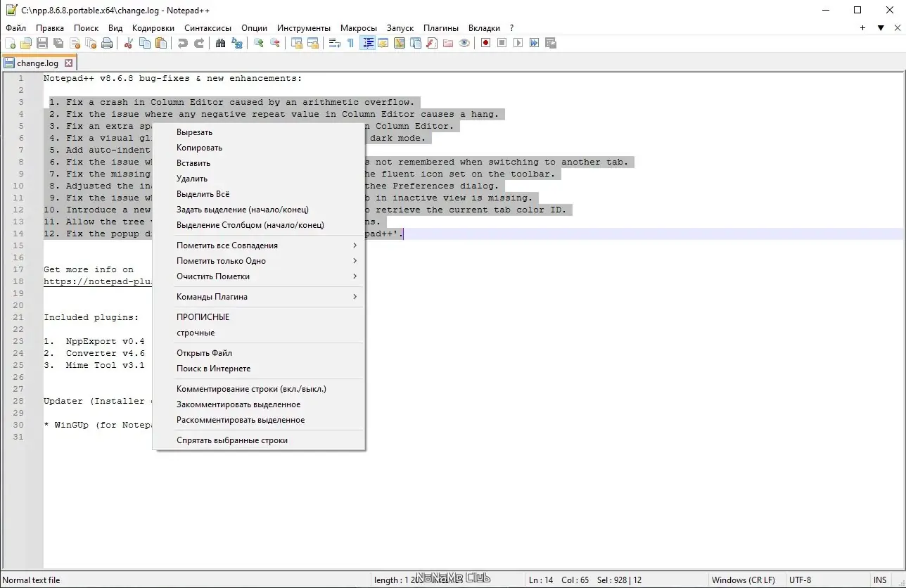Open the UTF-8 encoding selector

(800, 580)
